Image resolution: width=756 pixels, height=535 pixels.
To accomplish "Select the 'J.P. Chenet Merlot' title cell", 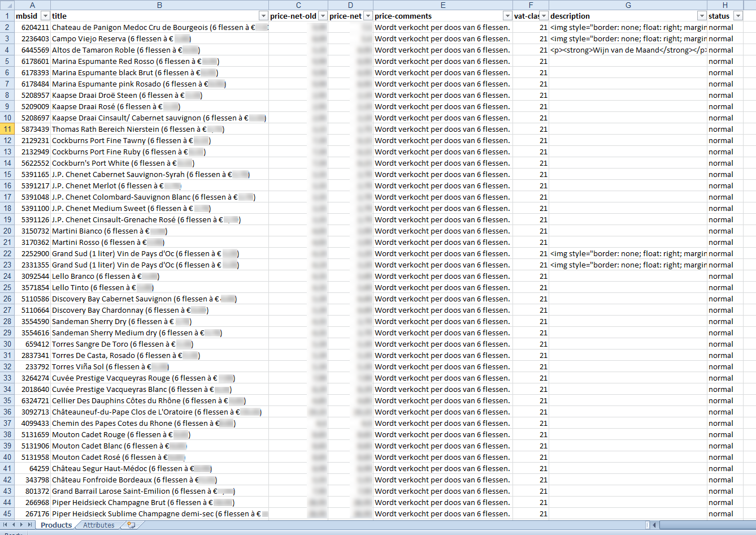I will pos(159,185).
